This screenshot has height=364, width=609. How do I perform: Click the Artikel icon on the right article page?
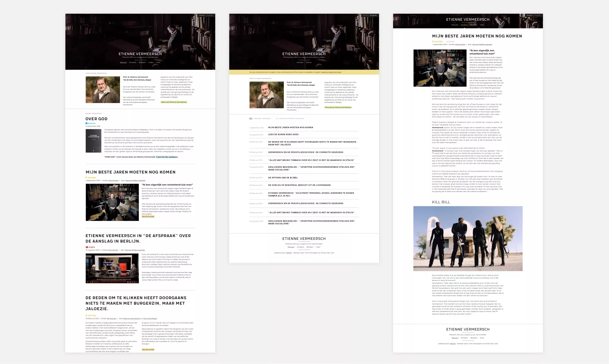(x=433, y=42)
